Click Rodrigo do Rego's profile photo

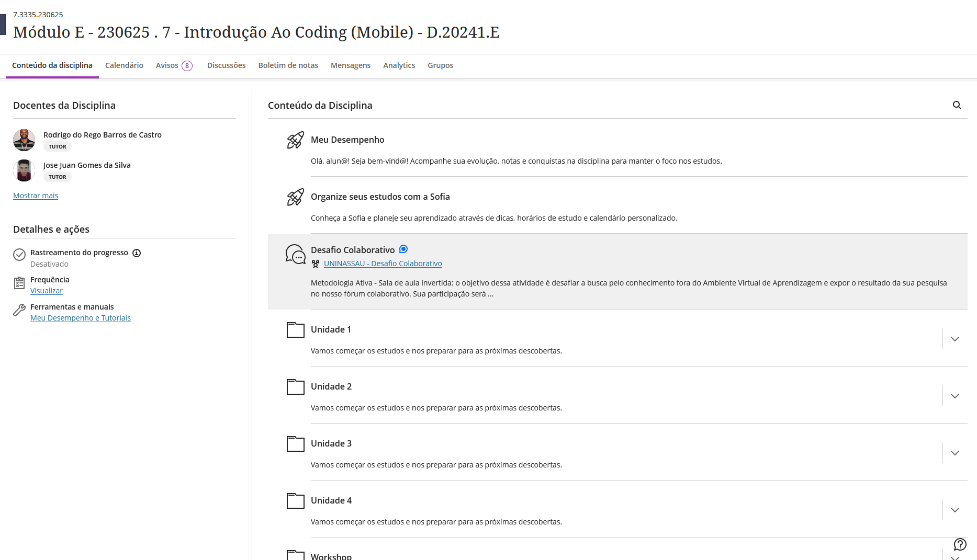[x=24, y=140]
